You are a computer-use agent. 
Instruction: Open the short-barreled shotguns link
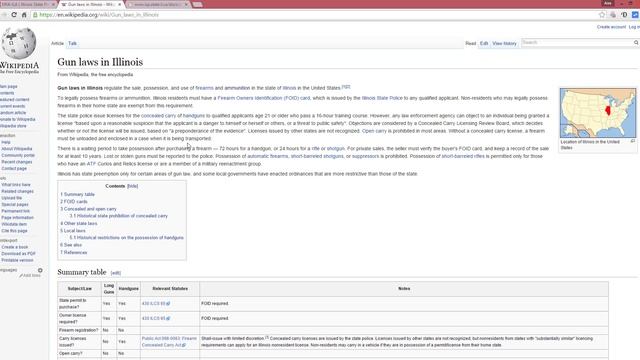[x=317, y=156]
